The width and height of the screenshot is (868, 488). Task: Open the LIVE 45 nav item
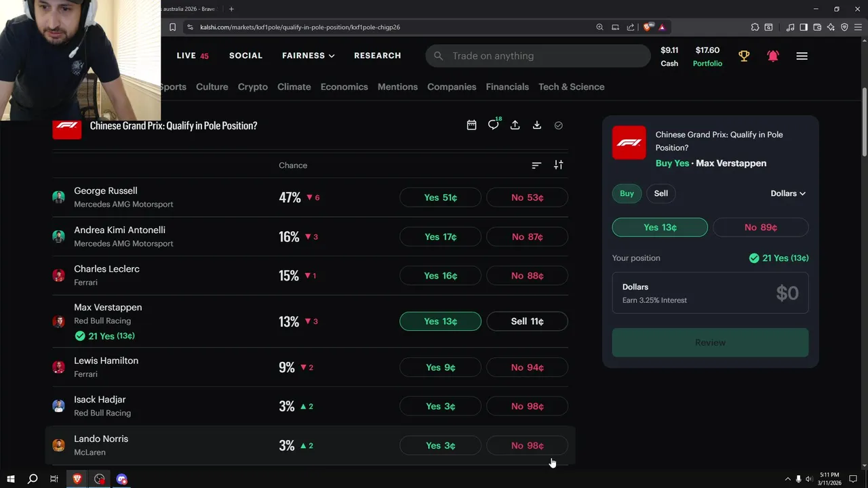[193, 56]
